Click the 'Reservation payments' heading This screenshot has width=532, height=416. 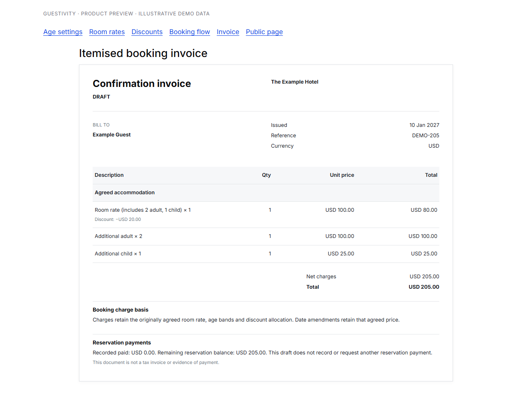tap(122, 343)
